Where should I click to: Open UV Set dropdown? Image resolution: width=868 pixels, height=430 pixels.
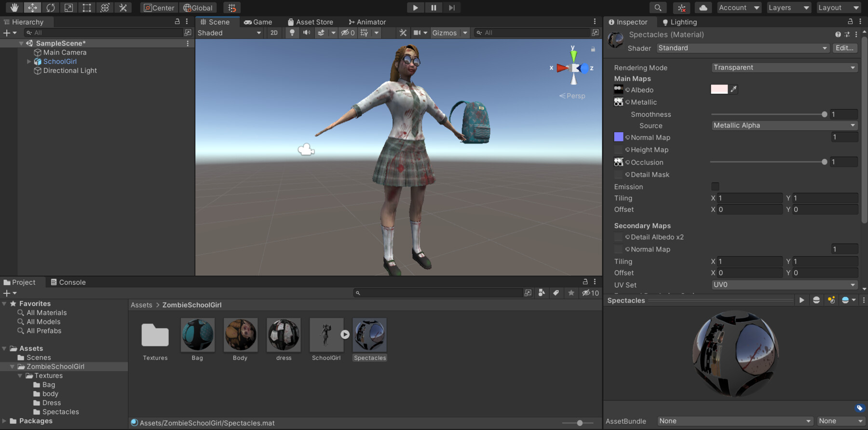(785, 285)
